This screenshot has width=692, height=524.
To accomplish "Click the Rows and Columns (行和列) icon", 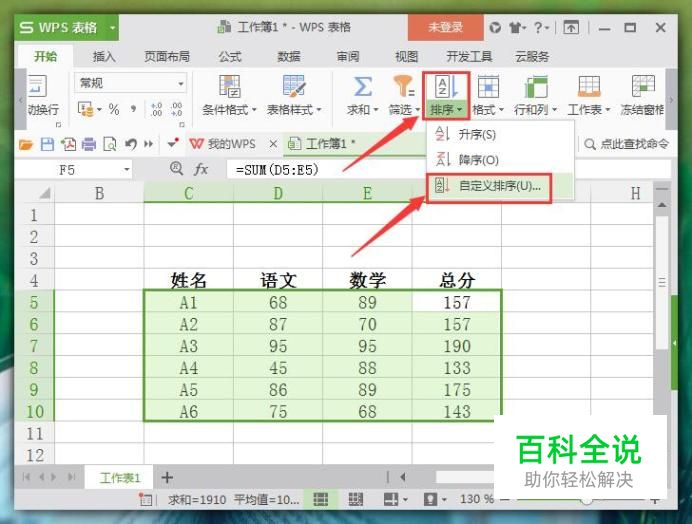I will click(536, 87).
